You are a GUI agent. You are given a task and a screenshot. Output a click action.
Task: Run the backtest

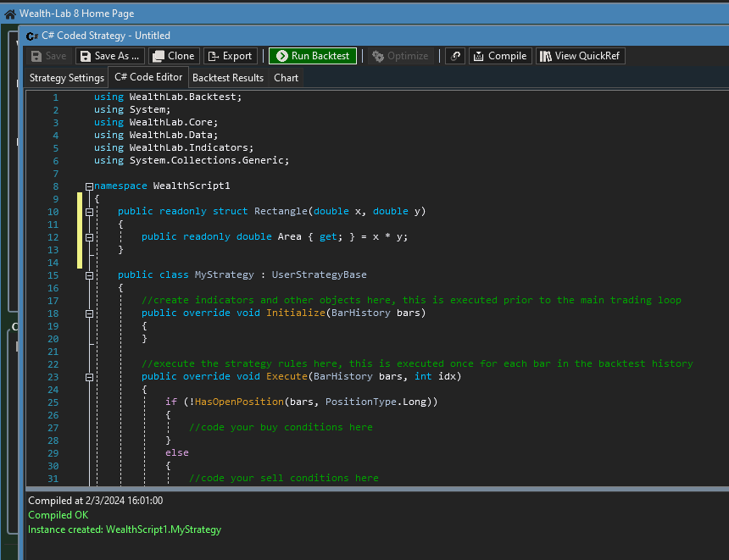[313, 56]
